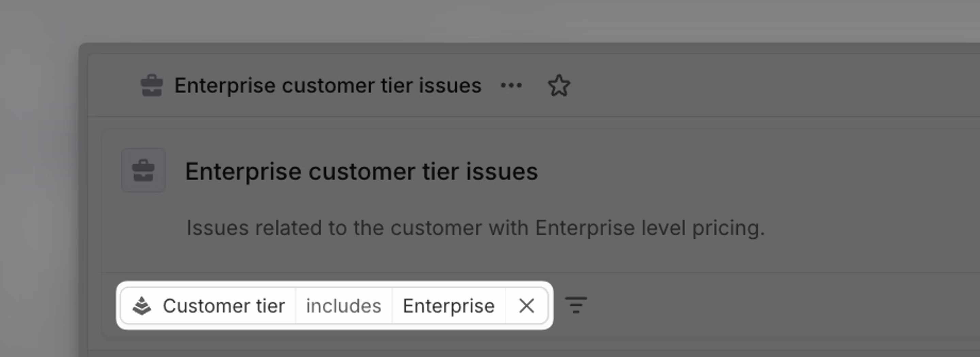Open the three-dot more options menu
Image resolution: width=980 pixels, height=357 pixels.
511,86
